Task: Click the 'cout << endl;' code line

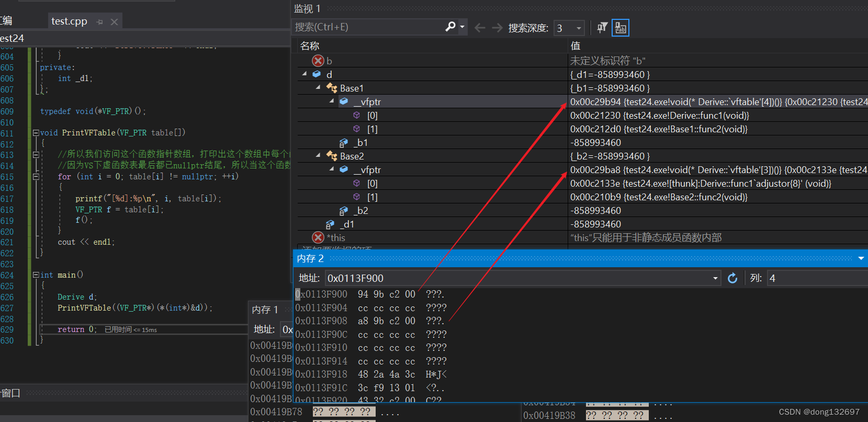Action: tap(86, 242)
